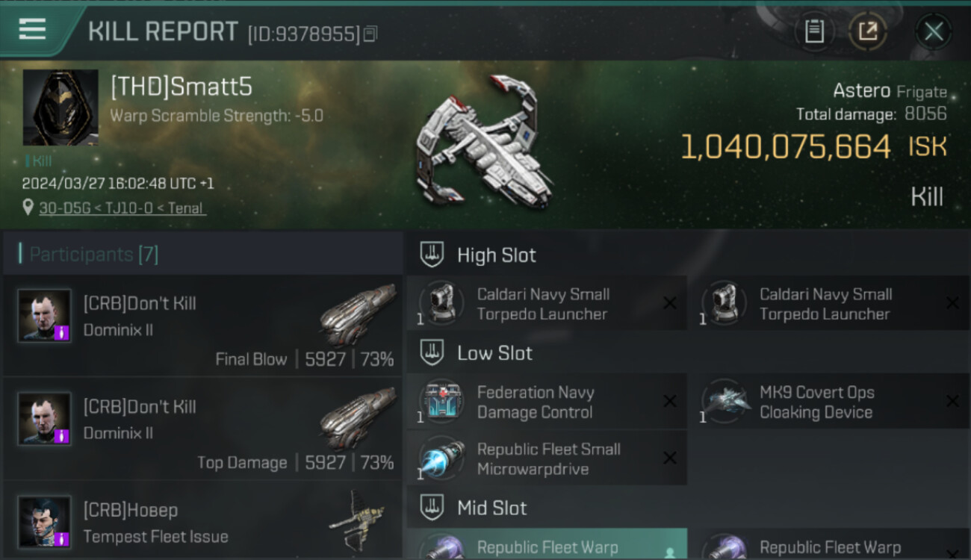Viewport: 971px width, 560px height.
Task: Open location link 30-D5G TJ10-0 Tenal
Action: click(x=122, y=208)
